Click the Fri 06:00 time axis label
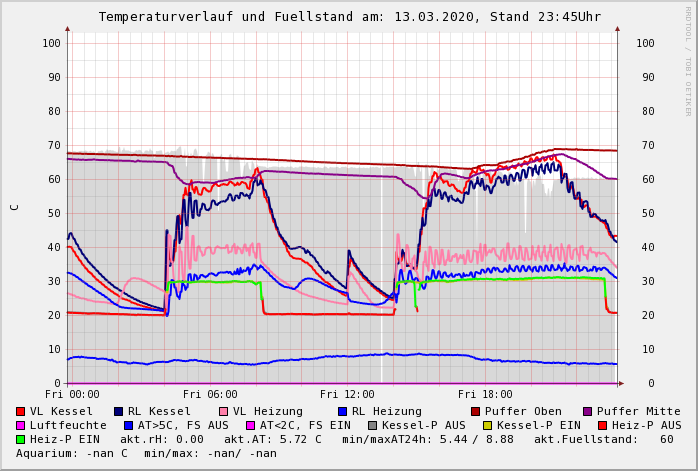Screen dimensions: 698x471 pyautogui.click(x=210, y=395)
